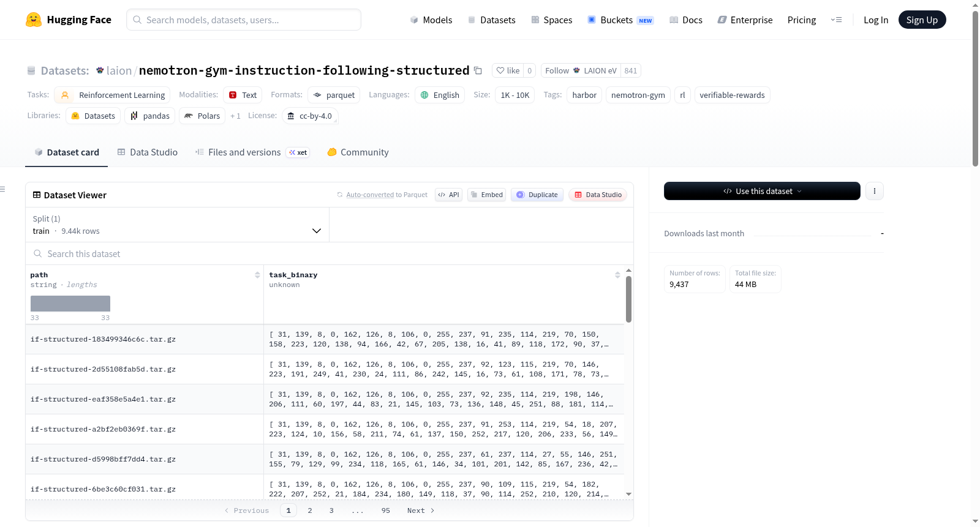Screen dimensions: 980x527
Task: Click the heart like icon
Action: tap(500, 70)
